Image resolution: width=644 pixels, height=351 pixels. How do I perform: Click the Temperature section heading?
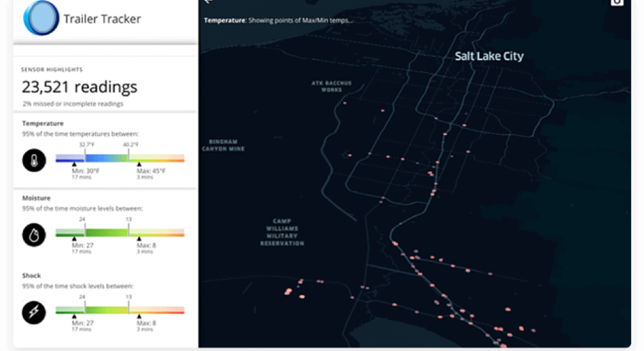[x=43, y=123]
